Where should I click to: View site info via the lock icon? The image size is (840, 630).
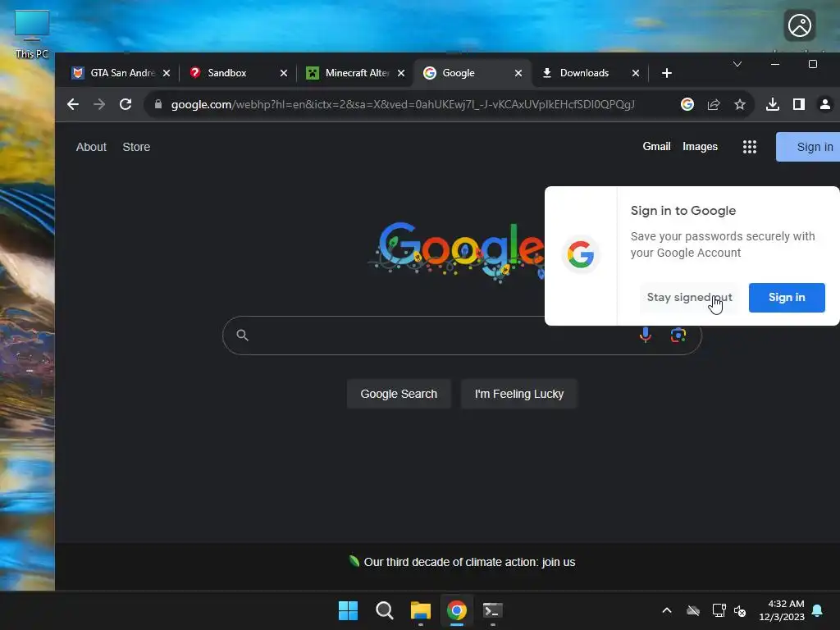(x=158, y=104)
